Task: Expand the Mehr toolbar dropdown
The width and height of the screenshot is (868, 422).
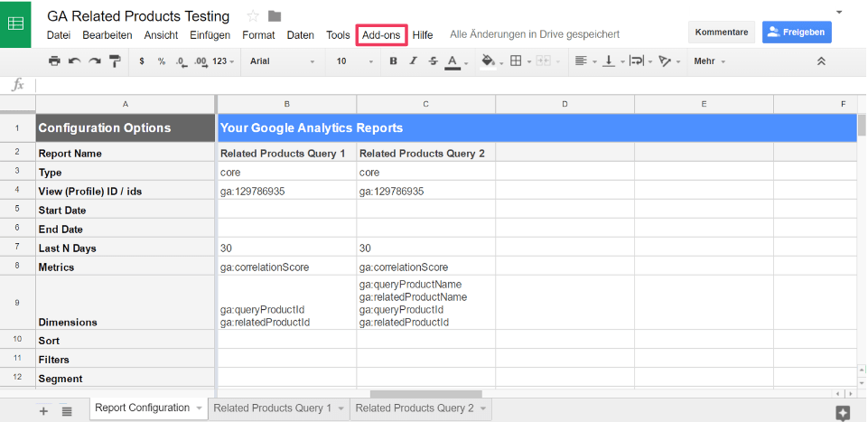Action: (709, 61)
